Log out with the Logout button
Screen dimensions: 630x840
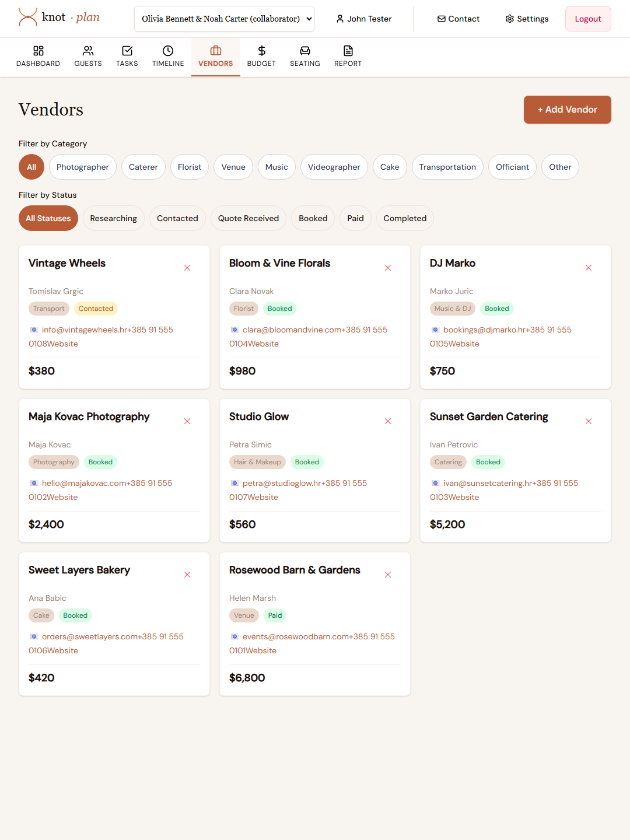tap(588, 19)
